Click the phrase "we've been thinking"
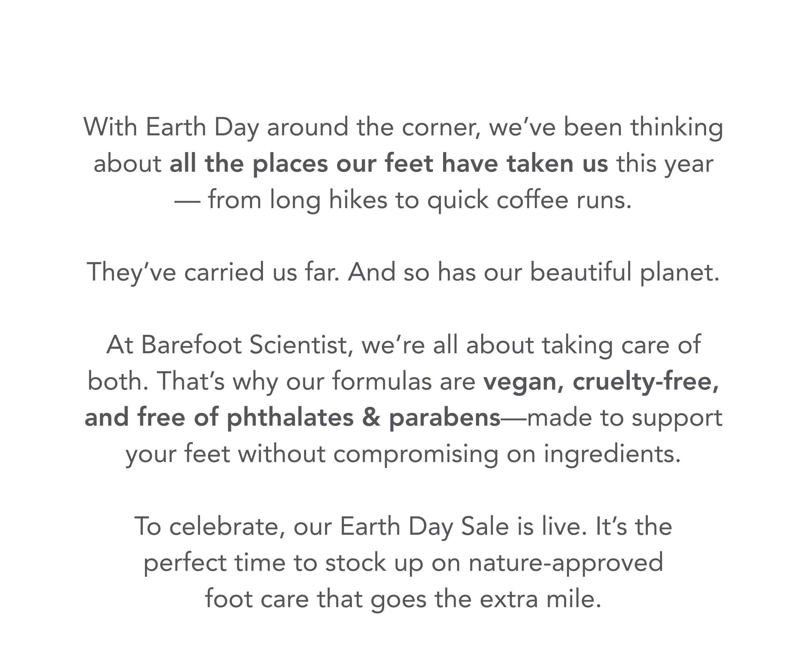807x672 pixels. 606,127
